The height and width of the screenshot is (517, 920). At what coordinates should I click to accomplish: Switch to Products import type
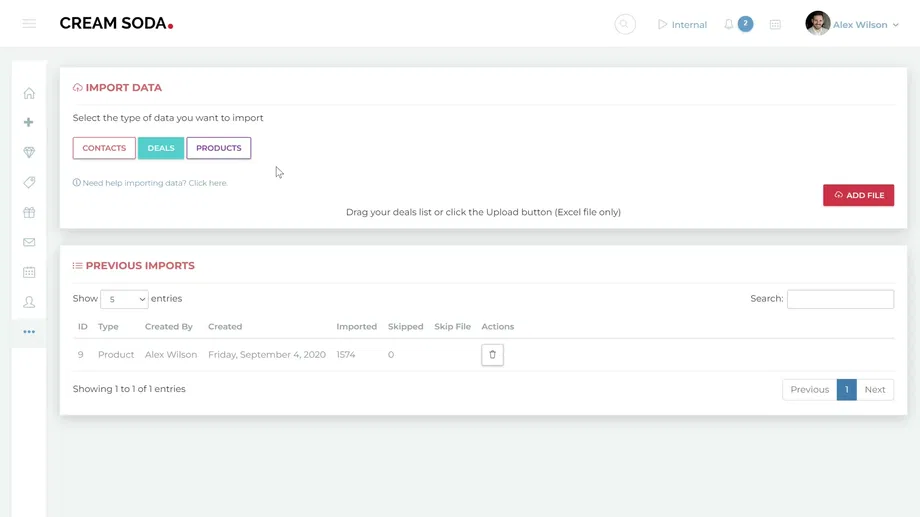coord(218,148)
